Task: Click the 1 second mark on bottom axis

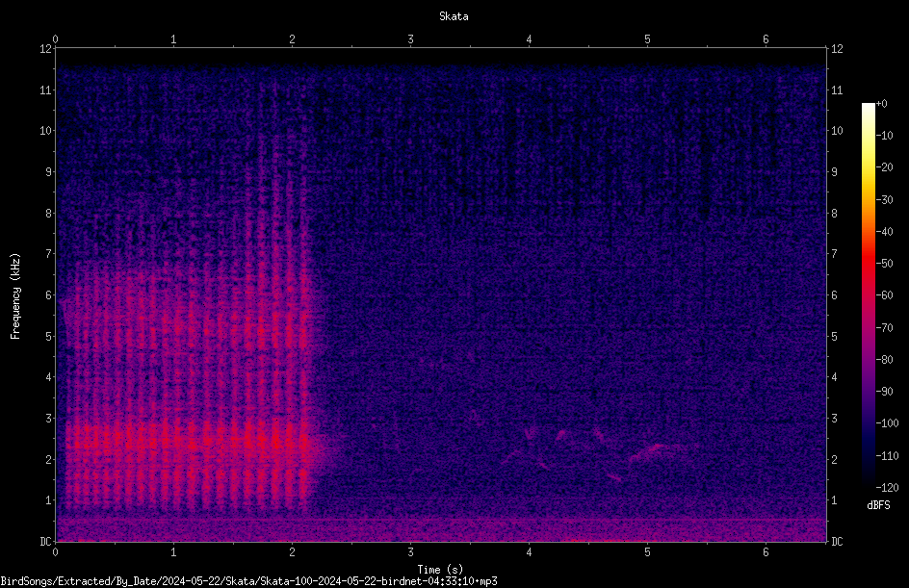Action: 173,552
